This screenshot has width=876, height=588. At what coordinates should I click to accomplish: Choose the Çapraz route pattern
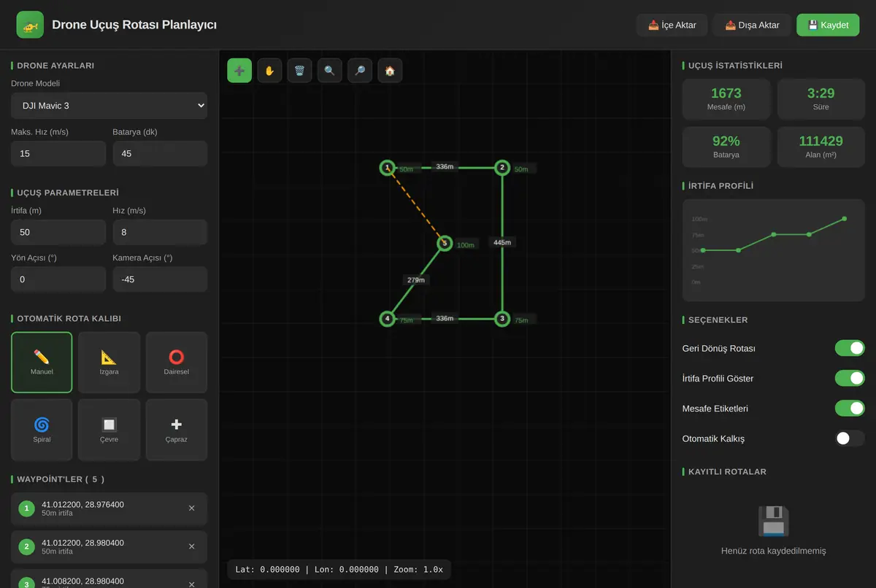click(177, 430)
